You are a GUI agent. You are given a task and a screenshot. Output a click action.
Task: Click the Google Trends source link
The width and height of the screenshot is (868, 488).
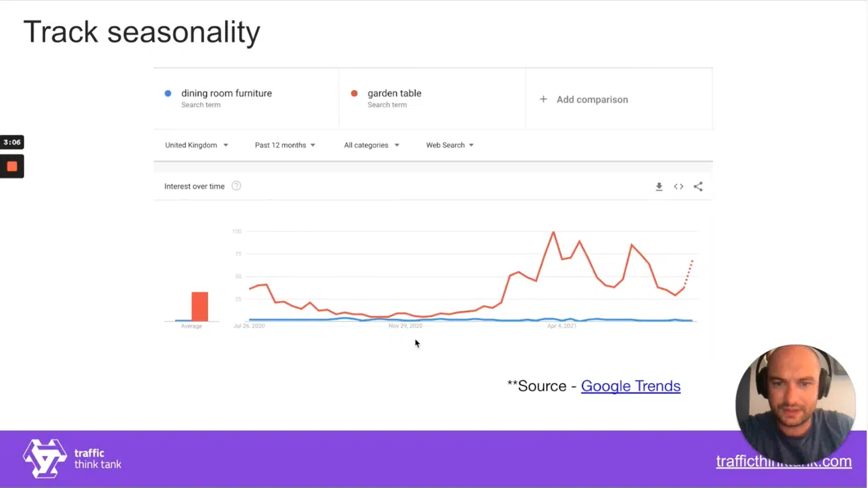(x=630, y=386)
